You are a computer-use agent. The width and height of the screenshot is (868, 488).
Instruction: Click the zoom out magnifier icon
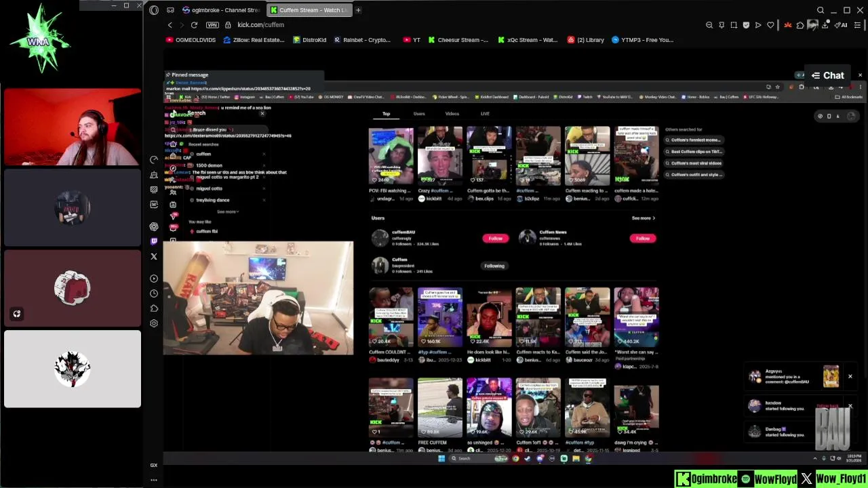[x=709, y=25]
